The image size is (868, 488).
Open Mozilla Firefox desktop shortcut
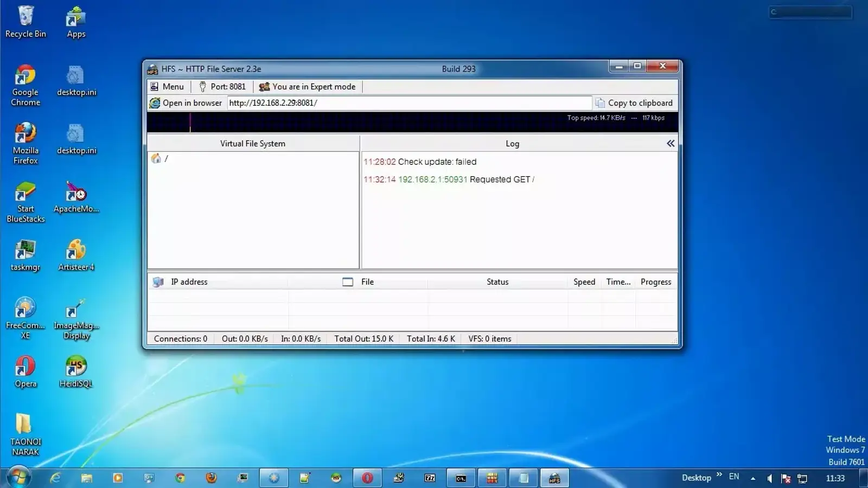coord(25,143)
